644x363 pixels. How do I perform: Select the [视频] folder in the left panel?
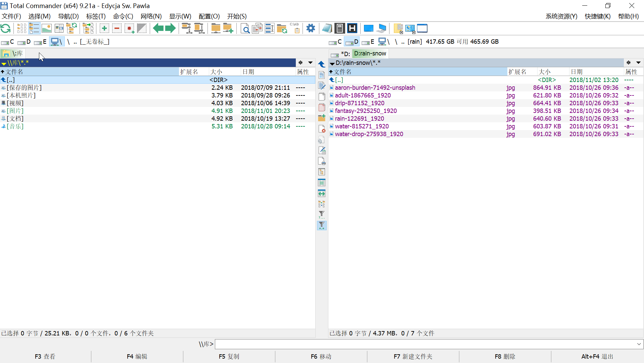157,103
